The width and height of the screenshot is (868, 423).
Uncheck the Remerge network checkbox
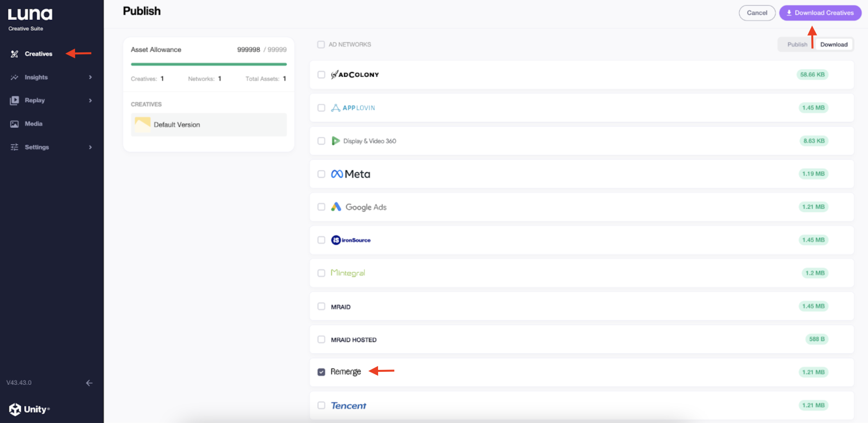click(321, 372)
